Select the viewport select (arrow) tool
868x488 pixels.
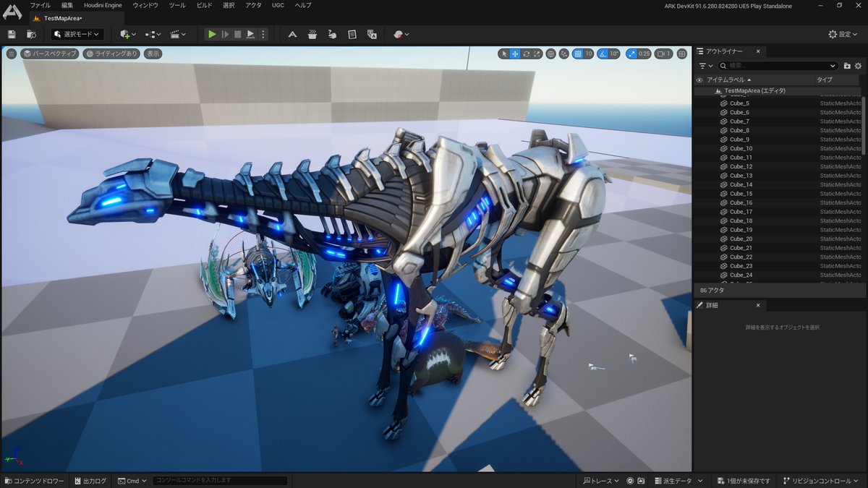(x=504, y=53)
